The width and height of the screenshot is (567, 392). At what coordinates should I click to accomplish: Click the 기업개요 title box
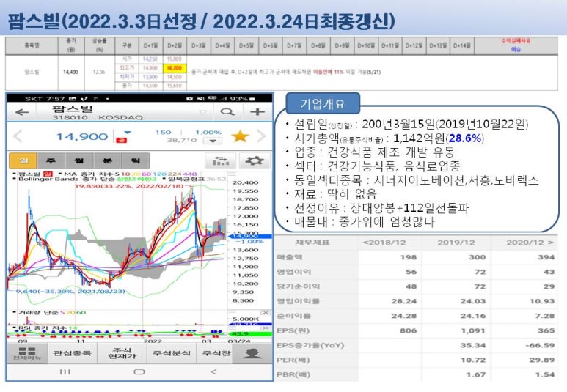click(323, 105)
